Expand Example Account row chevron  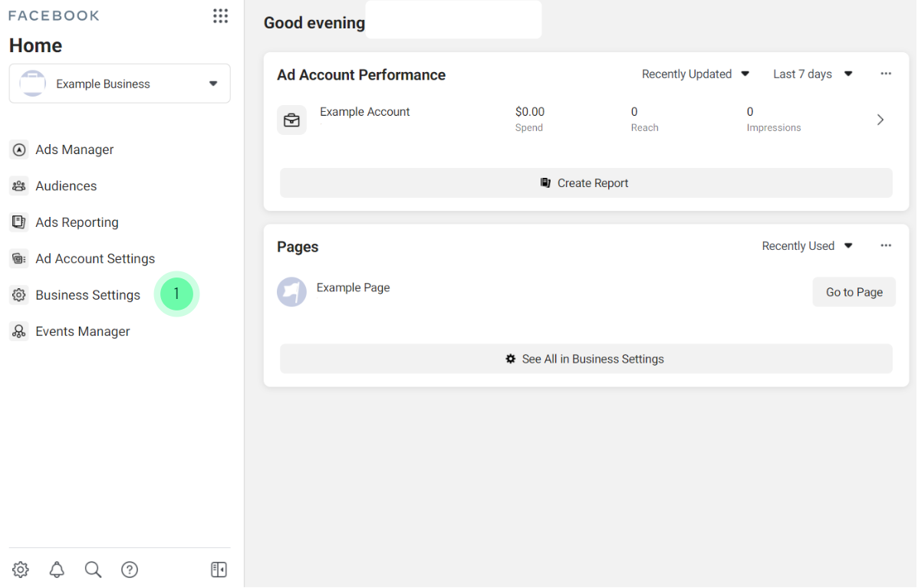[x=880, y=120]
